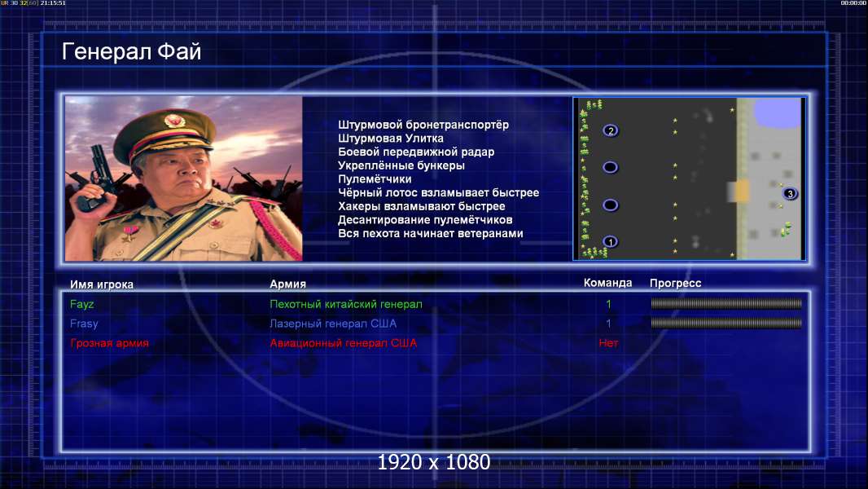Select player name Frasy in list

pos(84,324)
